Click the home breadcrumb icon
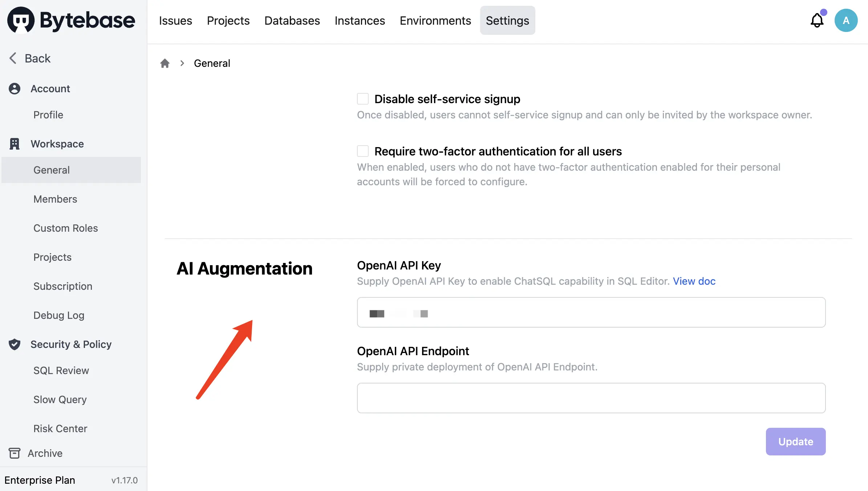868x491 pixels. (165, 63)
